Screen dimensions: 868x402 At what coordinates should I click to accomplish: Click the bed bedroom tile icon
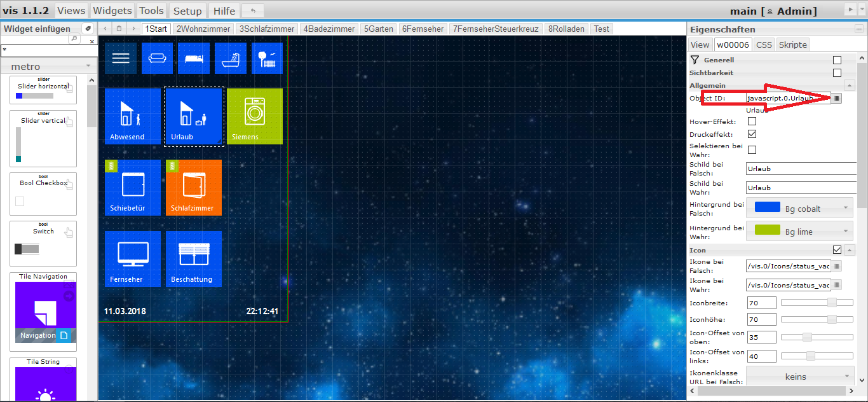coord(194,59)
